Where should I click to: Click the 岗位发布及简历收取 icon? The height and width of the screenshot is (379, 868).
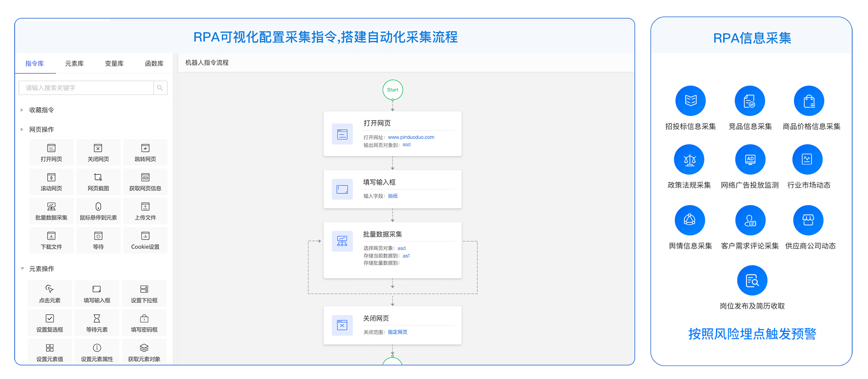pyautogui.click(x=752, y=280)
